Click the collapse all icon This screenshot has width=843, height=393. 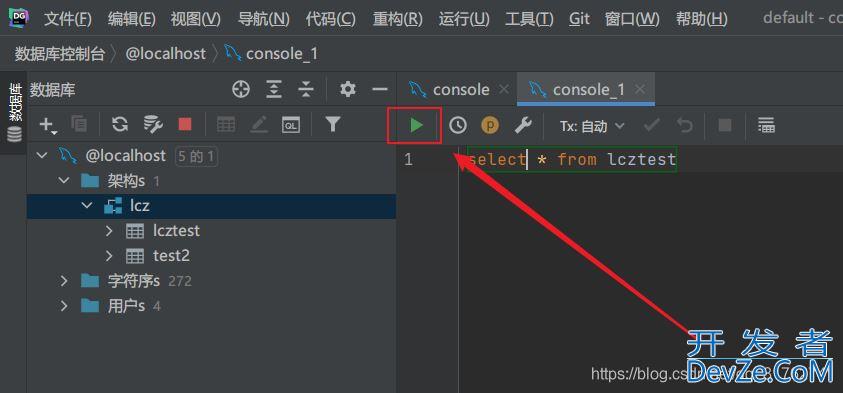click(306, 89)
